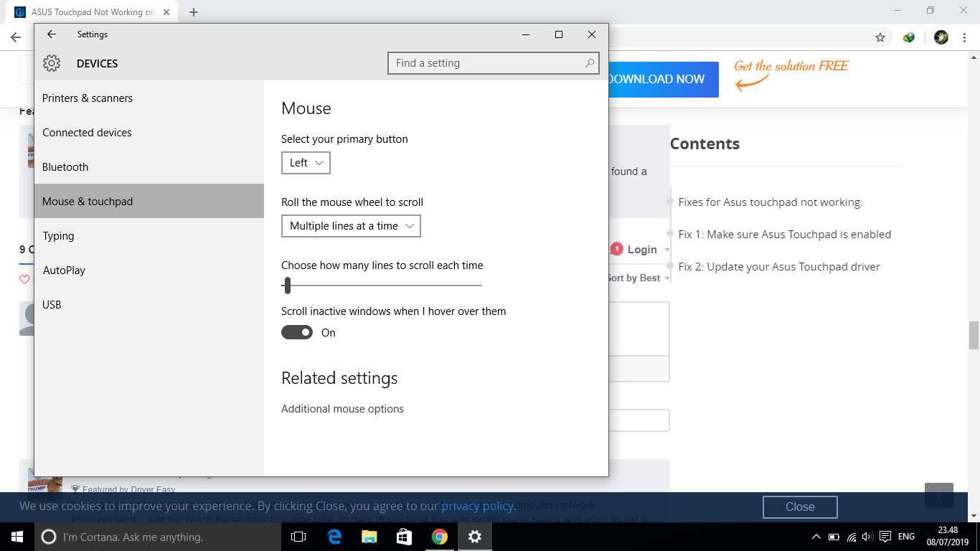Click the volume icon in system tray

pyautogui.click(x=867, y=537)
